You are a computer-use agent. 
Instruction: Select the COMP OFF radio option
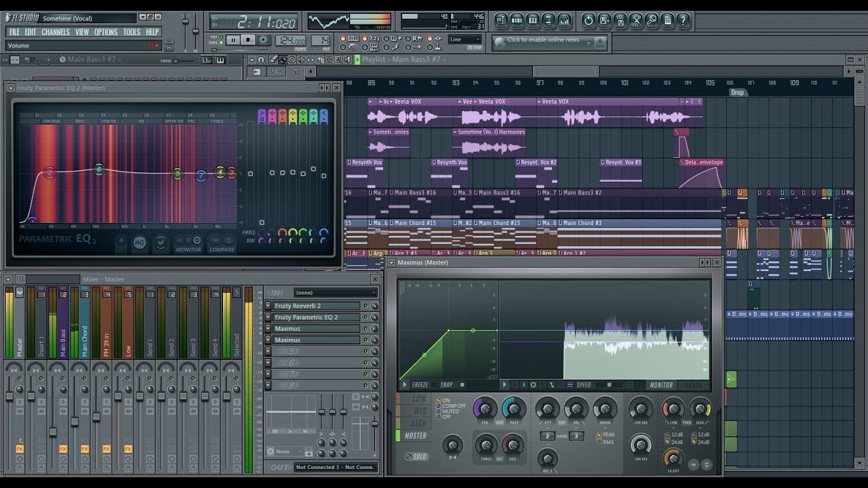click(450, 406)
